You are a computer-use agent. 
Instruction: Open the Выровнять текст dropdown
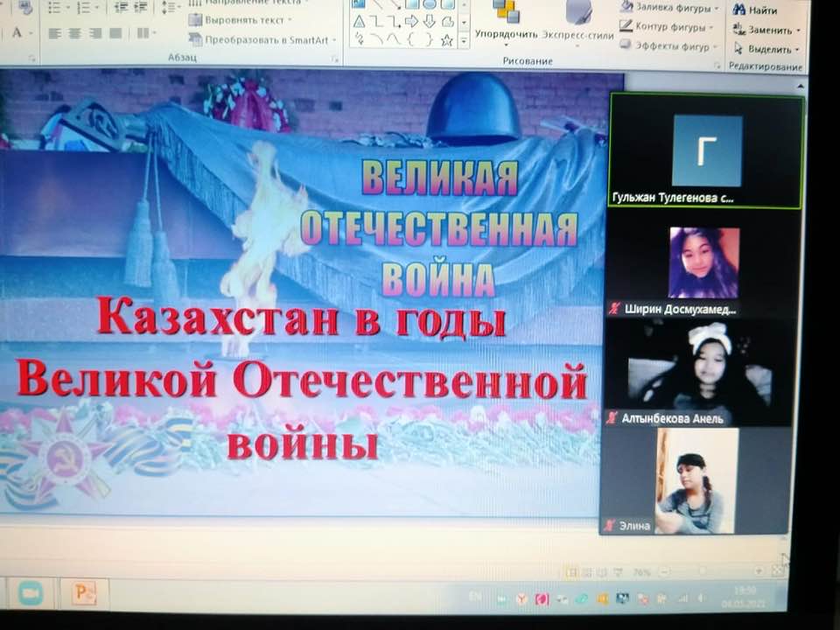[241, 20]
